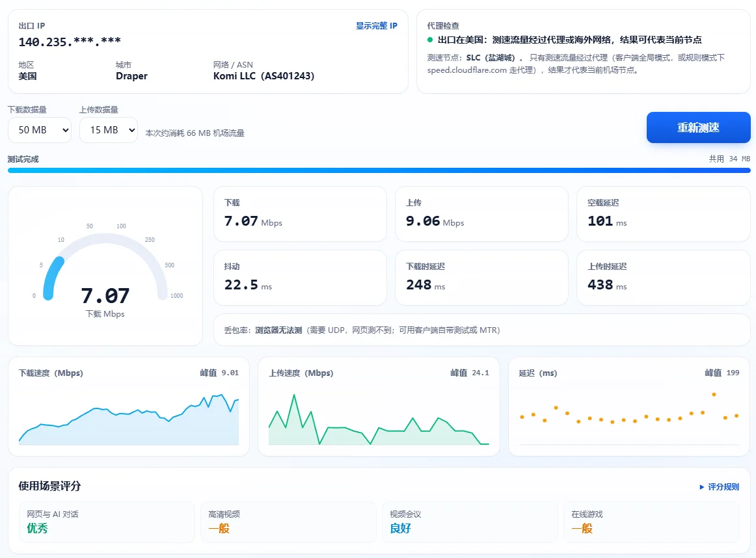The width and height of the screenshot is (756, 558).
Task: Click the 在线游戏 rating 一般
Action: [x=582, y=529]
